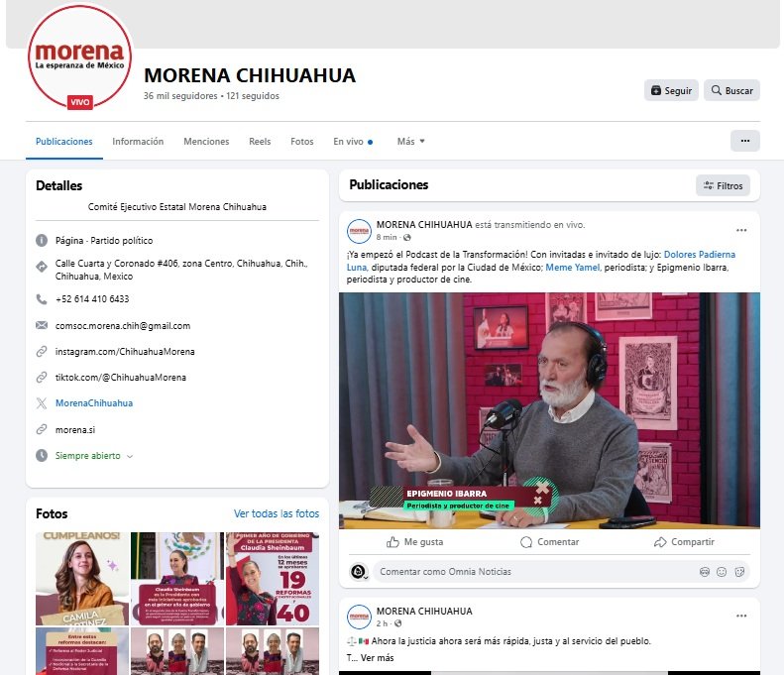The image size is (784, 675).
Task: Share the live post via Compartir
Action: click(x=684, y=542)
